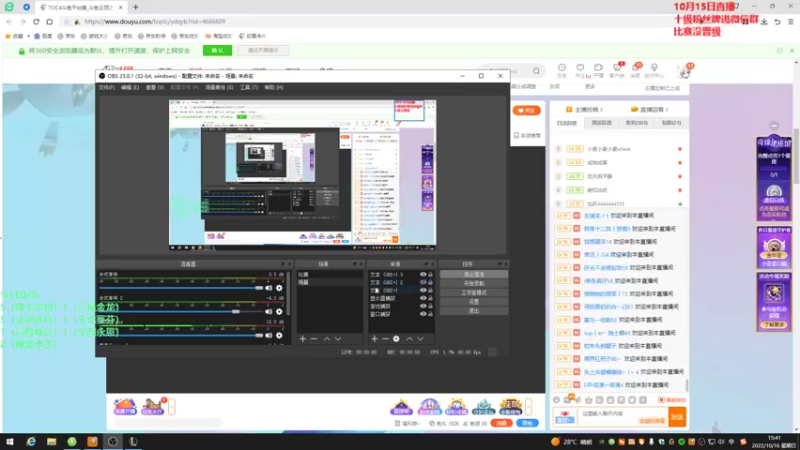Click 开始录制 to start recording

click(x=474, y=284)
